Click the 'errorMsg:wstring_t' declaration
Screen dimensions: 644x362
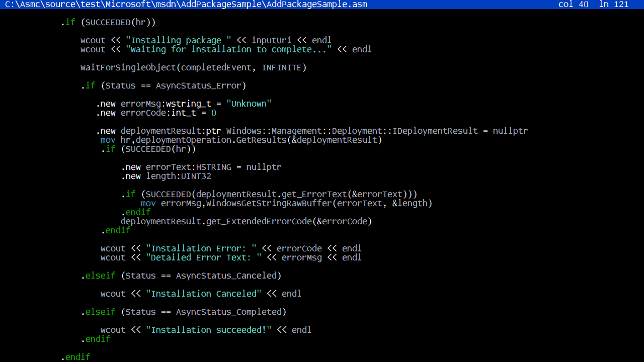(166, 104)
